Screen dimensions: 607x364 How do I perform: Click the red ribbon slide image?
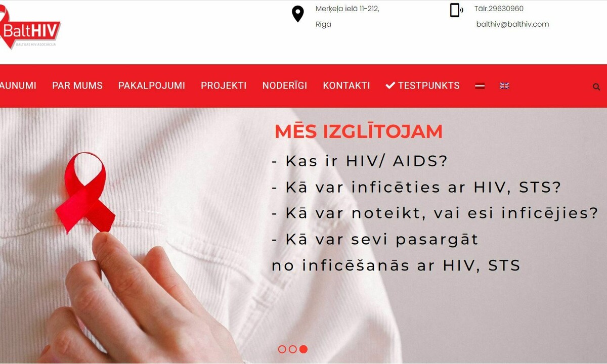pyautogui.click(x=85, y=193)
